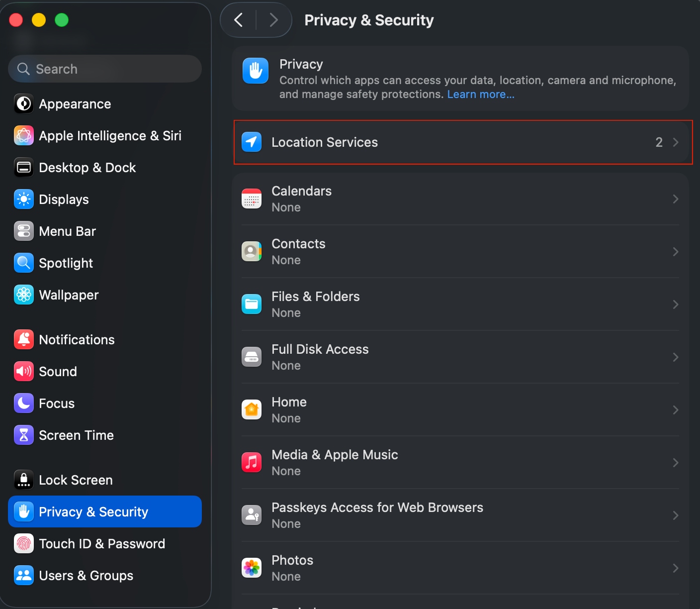
Task: Expand the Full Disk Access chevron
Action: tap(676, 357)
